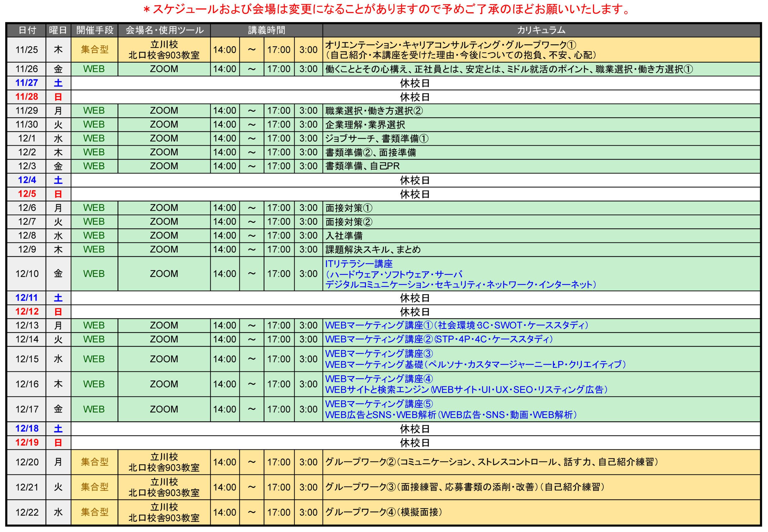Click the オリエンテーション curriculum cell
This screenshot has height=532, width=768.
pos(541,50)
